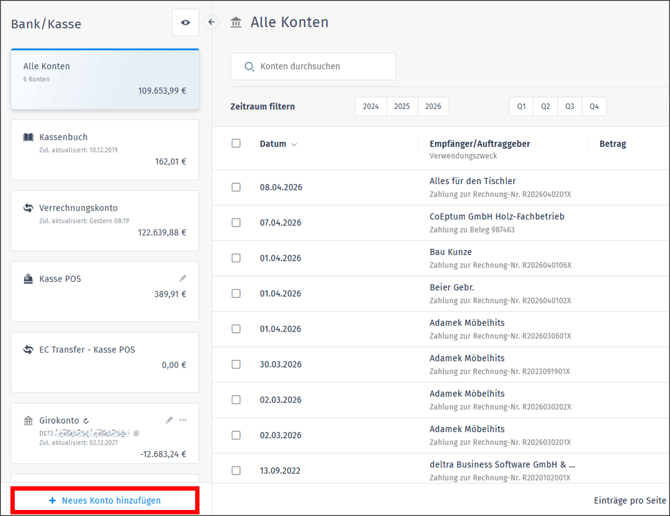Click the Verrechnungskonto transfer arrows icon
The image size is (670, 516).
tap(28, 208)
